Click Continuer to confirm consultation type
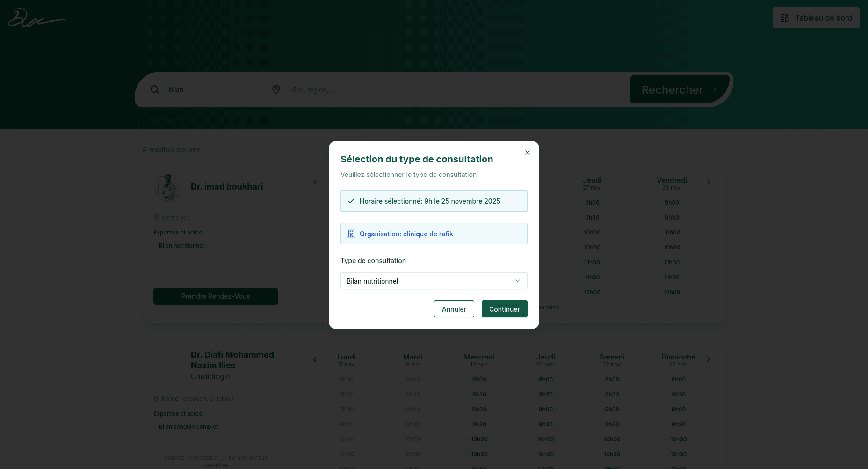The width and height of the screenshot is (868, 469). 504,309
